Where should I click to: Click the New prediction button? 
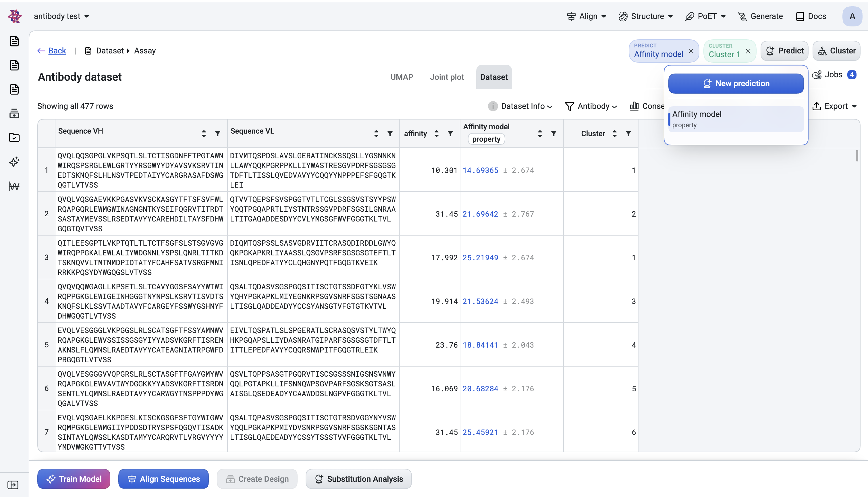point(736,83)
